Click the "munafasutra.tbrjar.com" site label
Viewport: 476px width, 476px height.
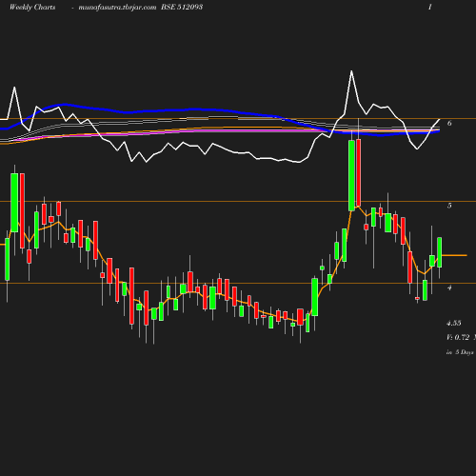(117, 8)
